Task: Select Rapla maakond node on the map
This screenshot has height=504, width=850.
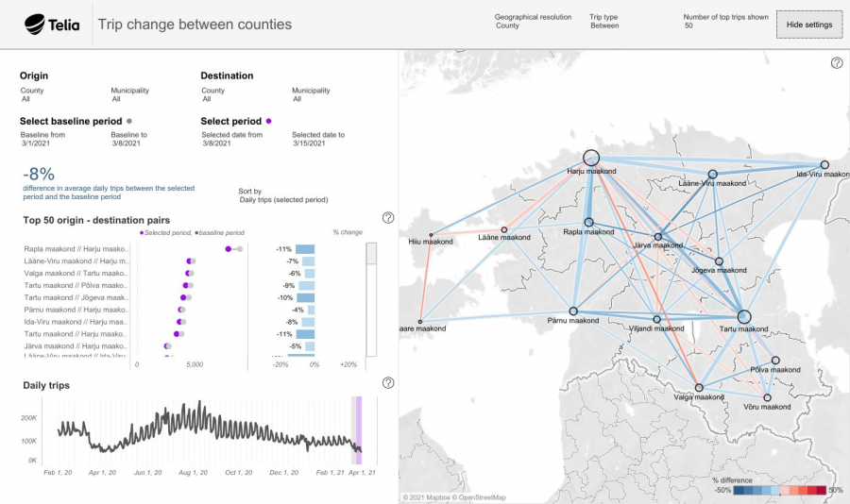Action: (x=588, y=222)
